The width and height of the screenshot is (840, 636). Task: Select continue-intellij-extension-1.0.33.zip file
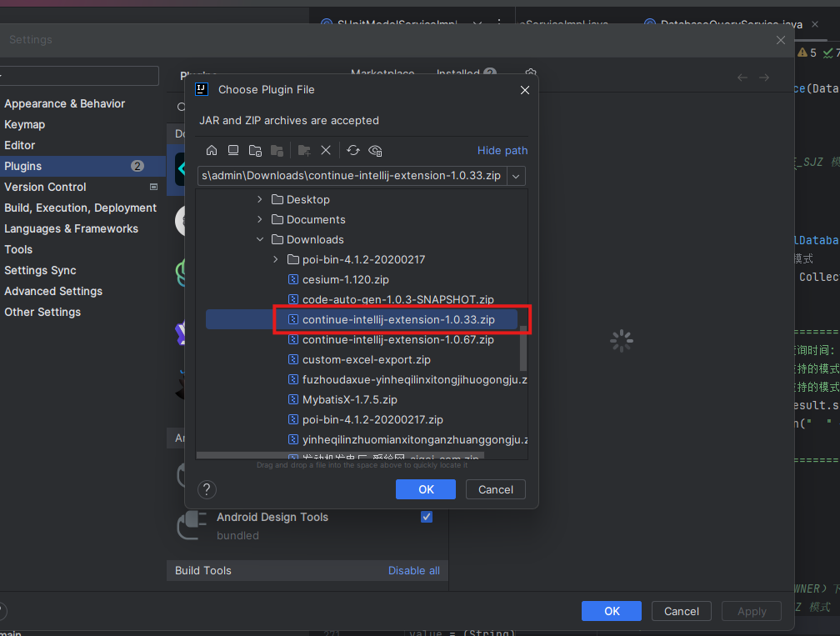(x=398, y=319)
